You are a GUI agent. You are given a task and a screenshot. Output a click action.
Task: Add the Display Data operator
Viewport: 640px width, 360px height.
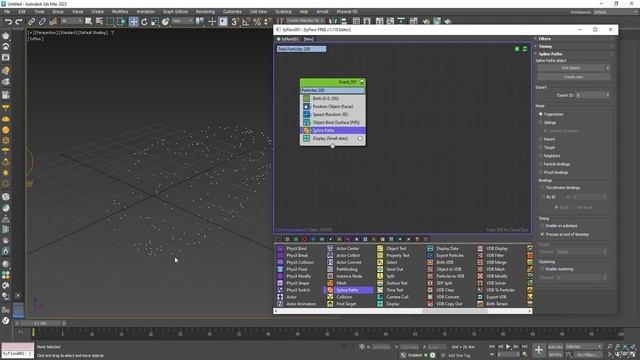point(447,248)
